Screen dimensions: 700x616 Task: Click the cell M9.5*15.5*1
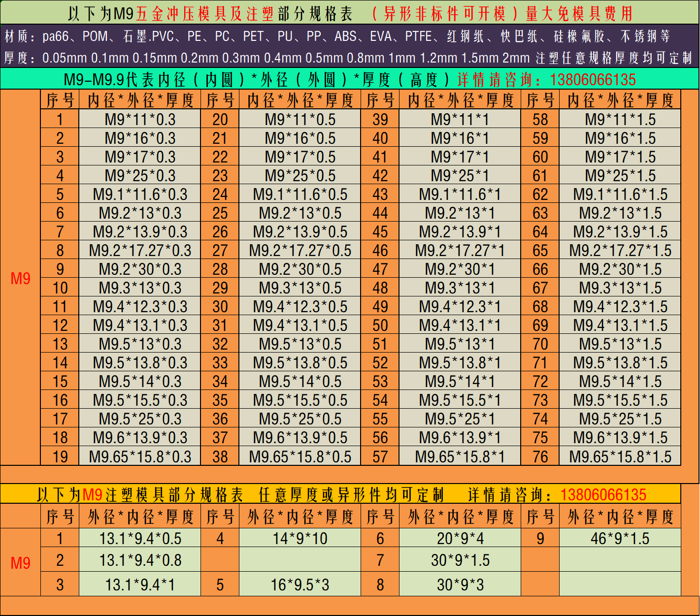coord(460,400)
